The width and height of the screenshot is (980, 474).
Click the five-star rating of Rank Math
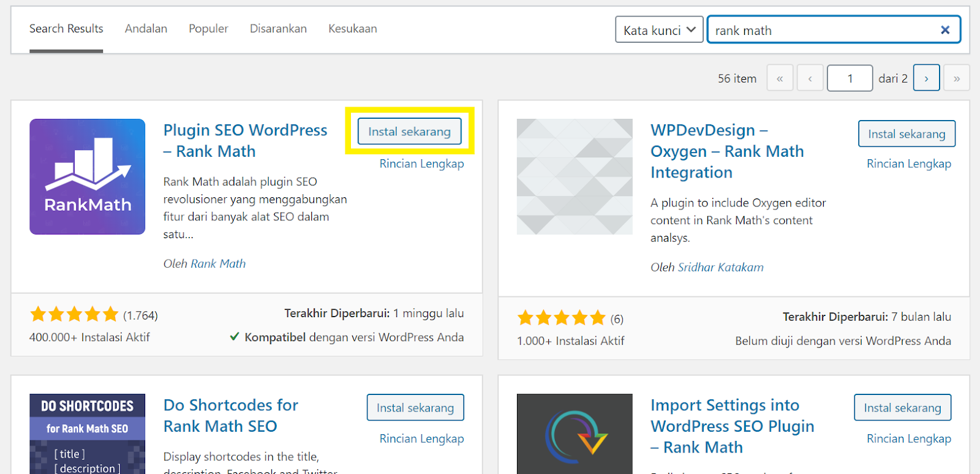(74, 314)
